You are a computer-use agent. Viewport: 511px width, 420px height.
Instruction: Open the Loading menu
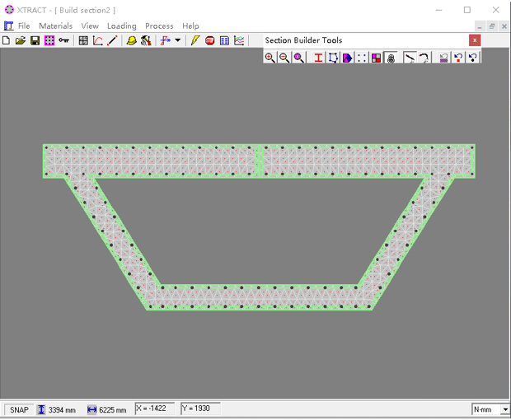coord(121,26)
